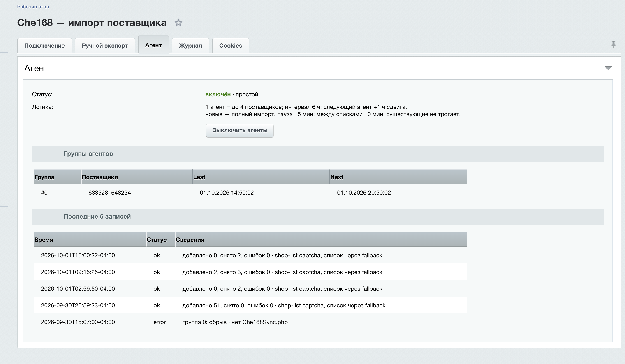625x364 pixels.
Task: Click the Логика label
Action: (42, 107)
